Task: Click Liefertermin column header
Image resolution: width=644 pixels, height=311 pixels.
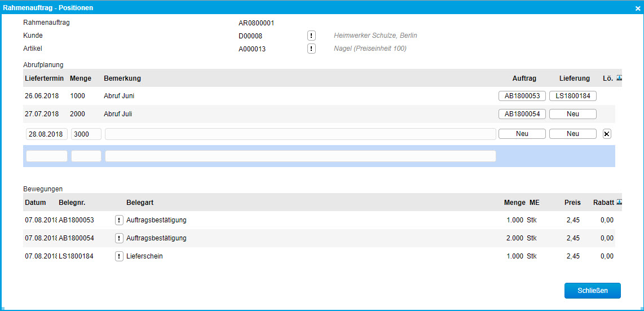Action: (45, 78)
